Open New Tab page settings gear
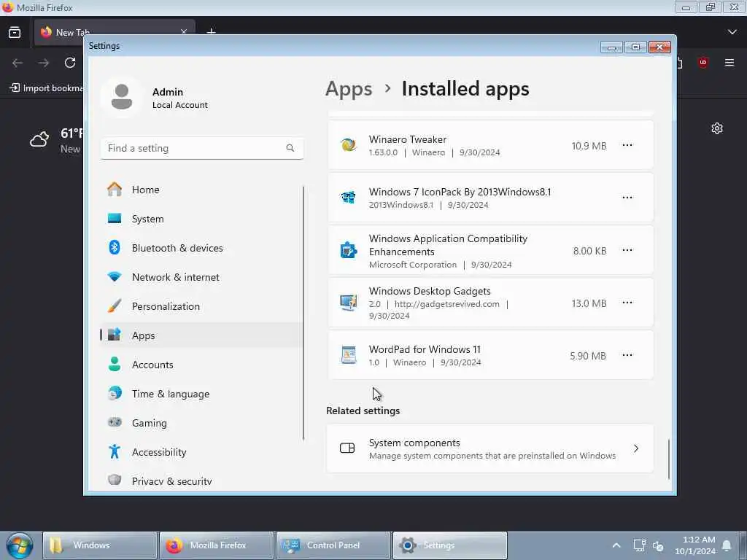The image size is (747, 560). 716,128
